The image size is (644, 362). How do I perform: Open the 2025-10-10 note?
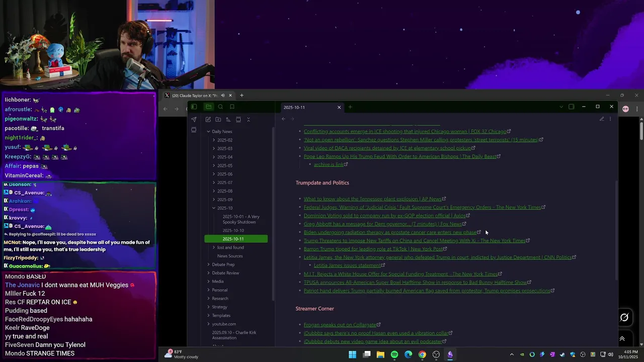(x=233, y=230)
